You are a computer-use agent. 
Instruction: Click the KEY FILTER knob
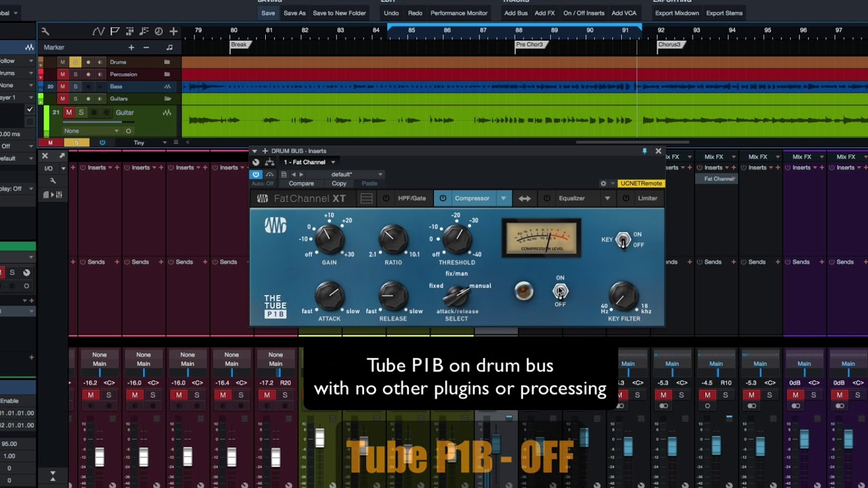tap(623, 296)
